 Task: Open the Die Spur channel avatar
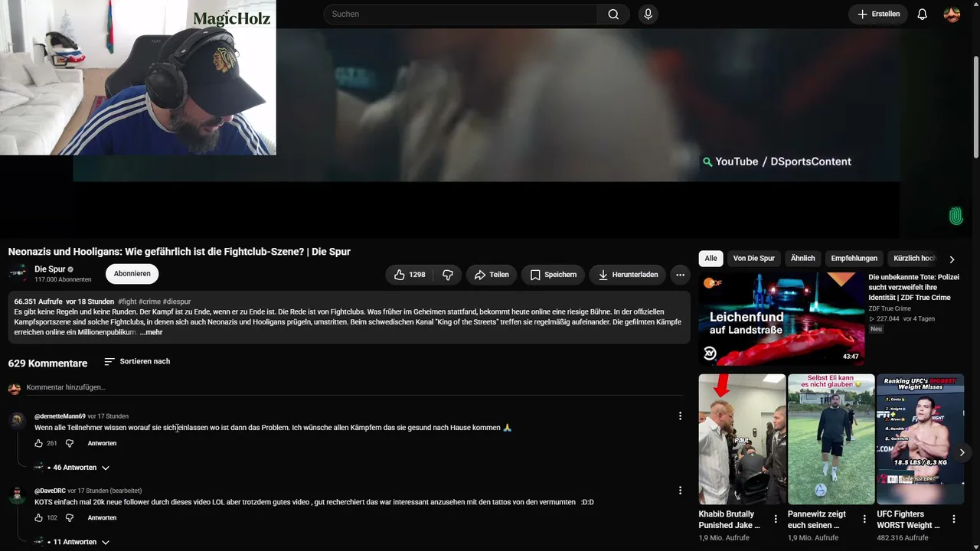(18, 274)
